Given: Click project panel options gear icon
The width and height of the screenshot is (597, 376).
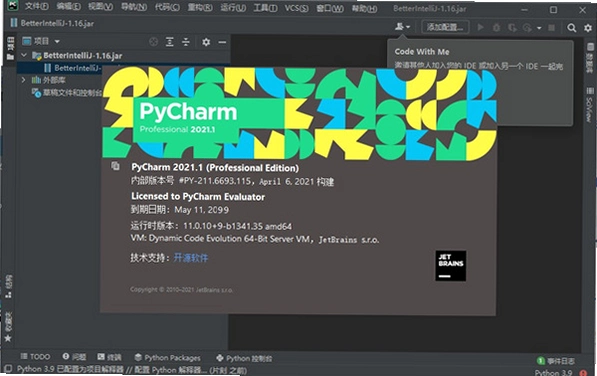Looking at the screenshot, I should pos(206,42).
